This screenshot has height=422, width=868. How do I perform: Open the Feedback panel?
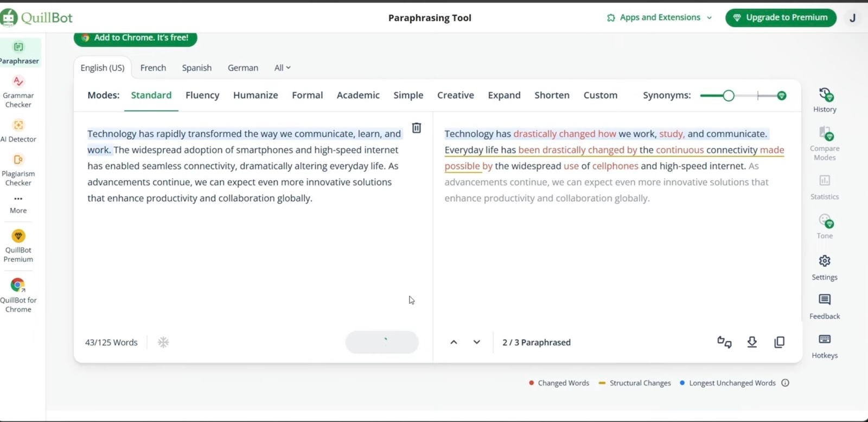tap(825, 307)
